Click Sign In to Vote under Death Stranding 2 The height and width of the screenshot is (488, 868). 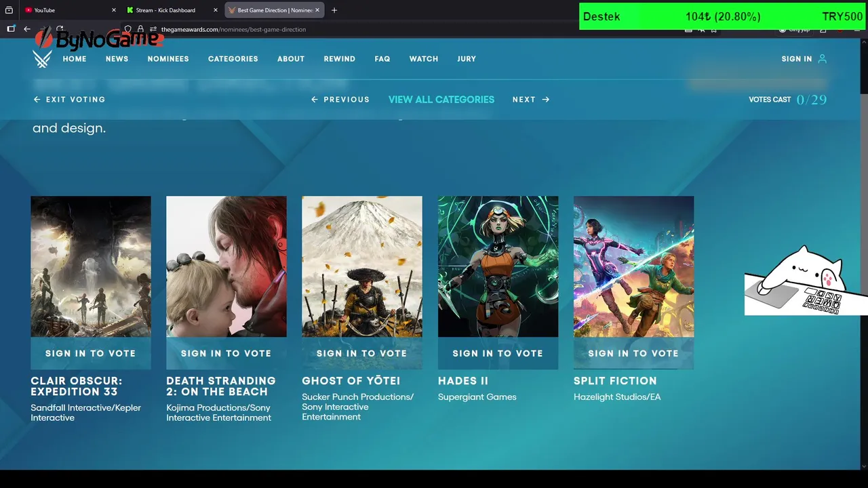226,353
